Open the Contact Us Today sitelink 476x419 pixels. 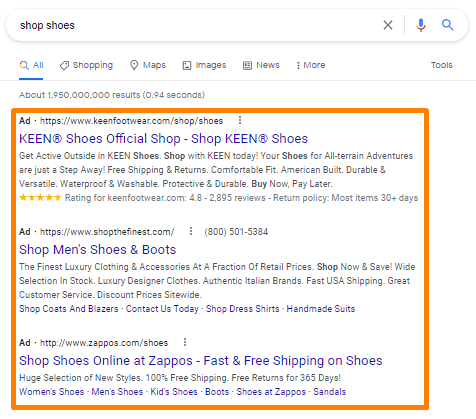tap(162, 309)
